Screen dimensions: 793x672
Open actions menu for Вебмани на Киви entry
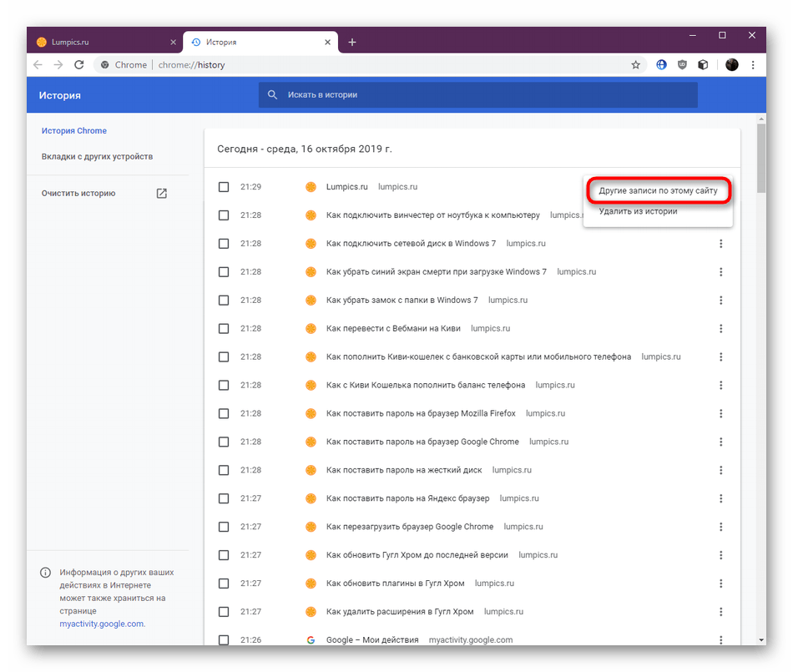720,328
